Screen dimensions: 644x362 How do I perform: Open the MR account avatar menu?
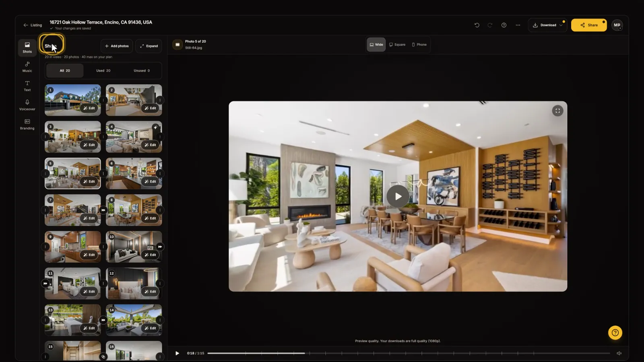click(617, 25)
